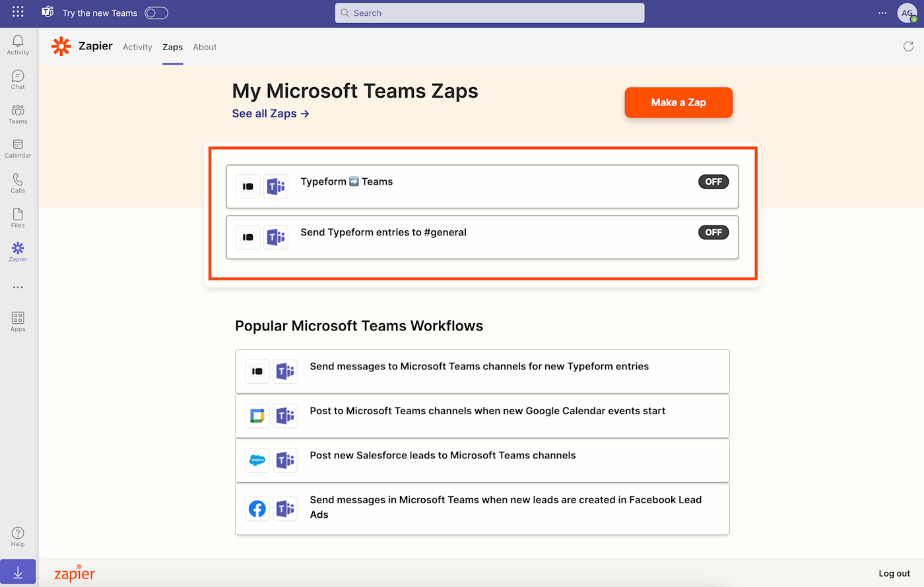Viewport: 924px width, 587px height.
Task: Select the Zapier app in the sidebar
Action: tap(18, 252)
